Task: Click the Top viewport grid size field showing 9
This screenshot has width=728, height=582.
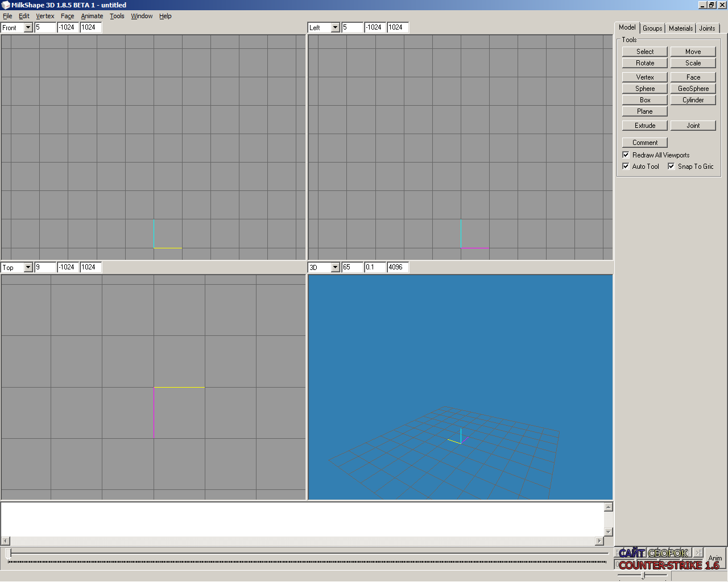Action: pos(45,267)
